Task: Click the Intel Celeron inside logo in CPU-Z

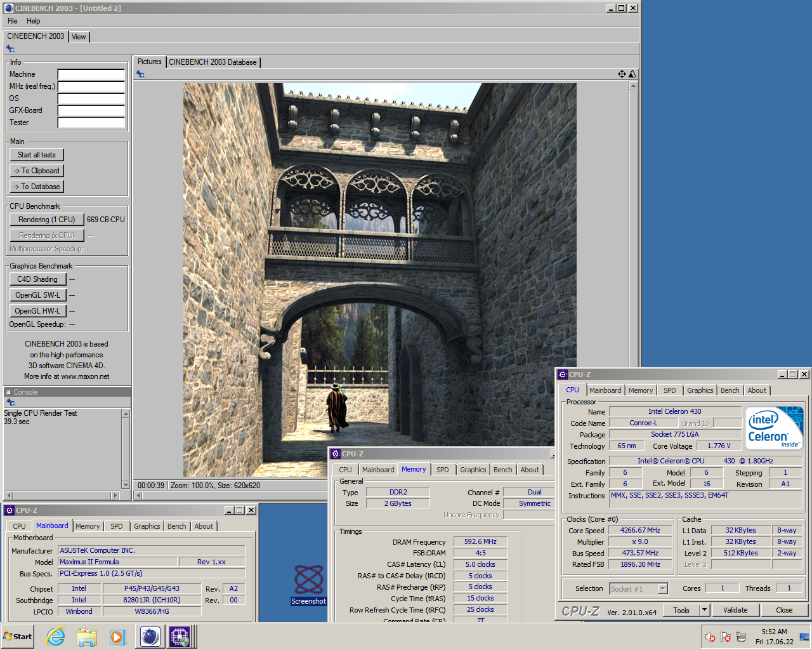Action: point(774,428)
